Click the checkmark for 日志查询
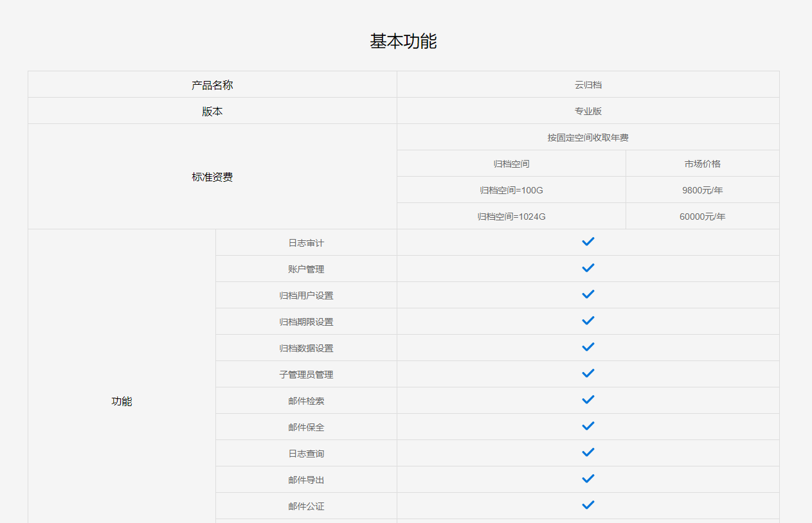This screenshot has height=523, width=812. coord(588,452)
